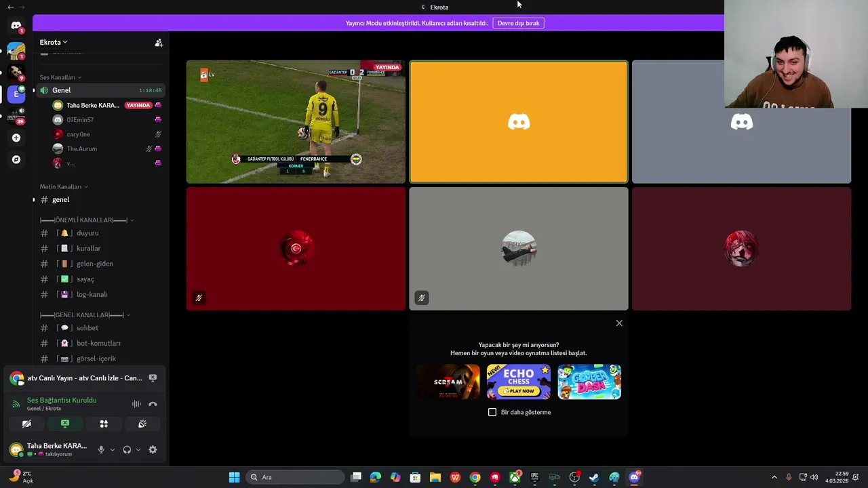
Task: Open the sohbet channel
Action: click(x=100, y=328)
